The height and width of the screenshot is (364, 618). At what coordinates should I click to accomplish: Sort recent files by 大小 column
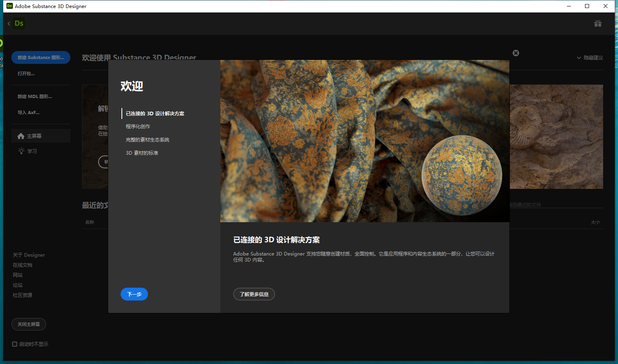(595, 222)
